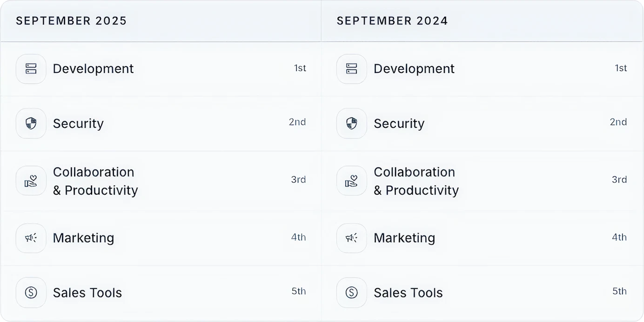Click Marketing text in September 2024 column
The height and width of the screenshot is (322, 644).
coord(404,238)
